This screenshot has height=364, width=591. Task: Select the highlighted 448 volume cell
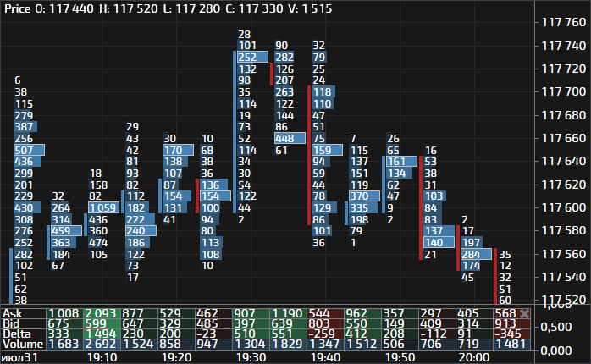(x=285, y=138)
